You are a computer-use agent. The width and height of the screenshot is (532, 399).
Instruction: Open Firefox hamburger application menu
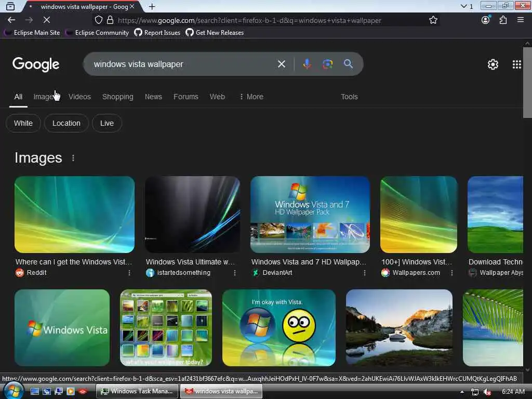pyautogui.click(x=521, y=20)
